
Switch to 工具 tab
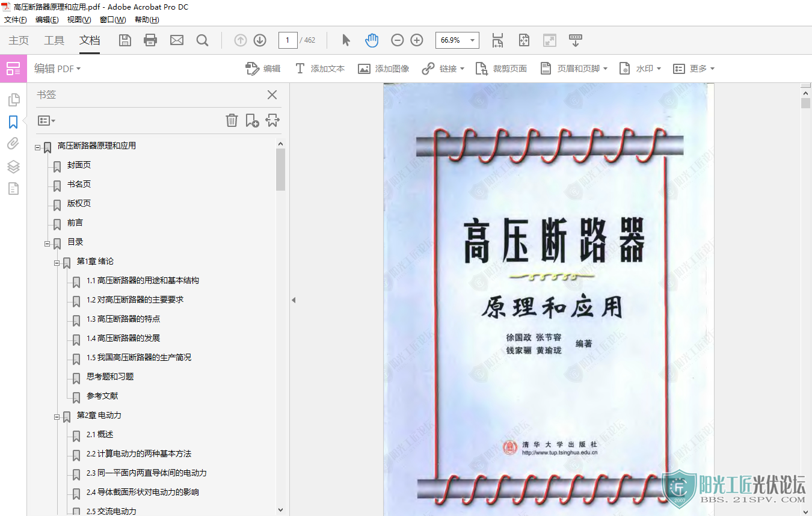point(54,40)
